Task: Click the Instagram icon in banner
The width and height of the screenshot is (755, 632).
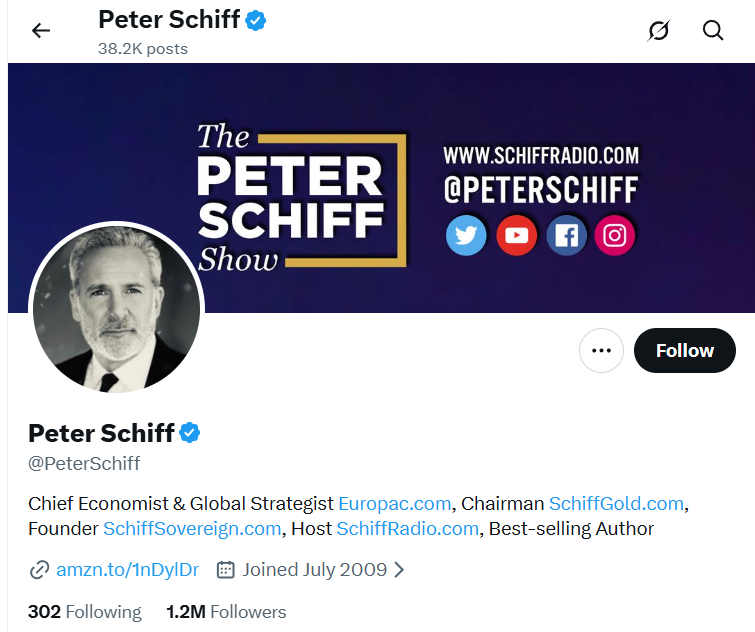Action: click(x=615, y=236)
